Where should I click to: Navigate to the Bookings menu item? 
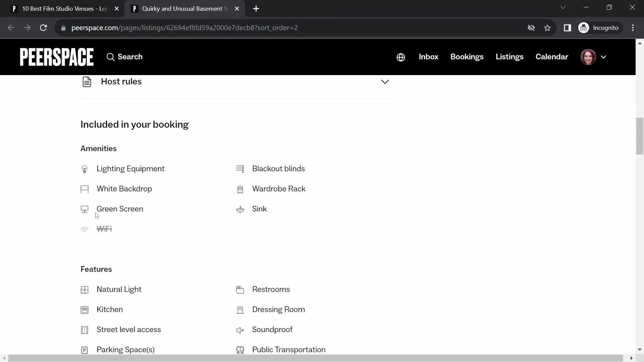click(467, 57)
